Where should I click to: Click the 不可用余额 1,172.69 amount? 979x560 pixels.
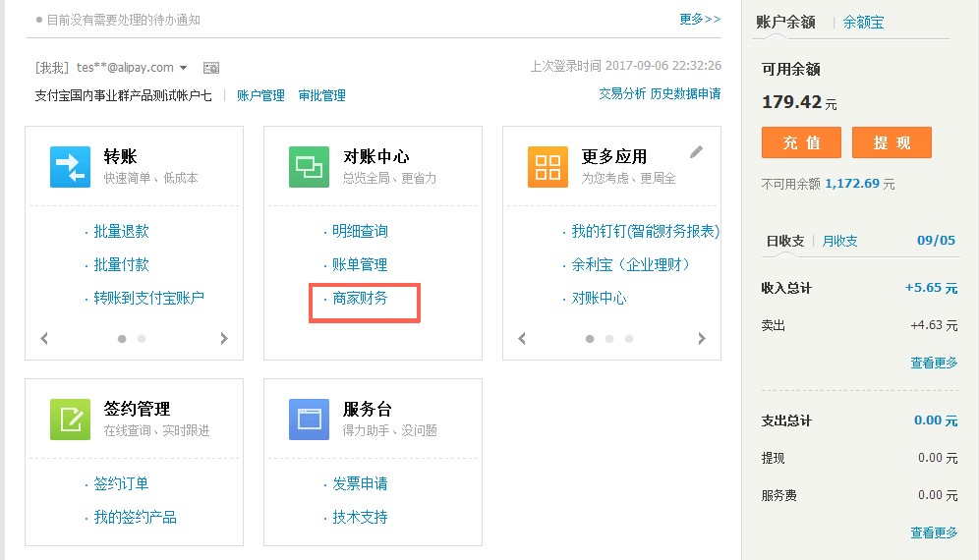(x=852, y=184)
